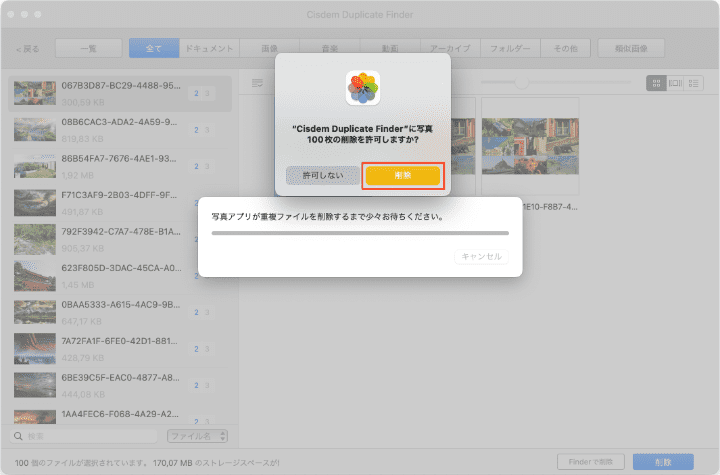Focus the 検索 search field

point(84,436)
